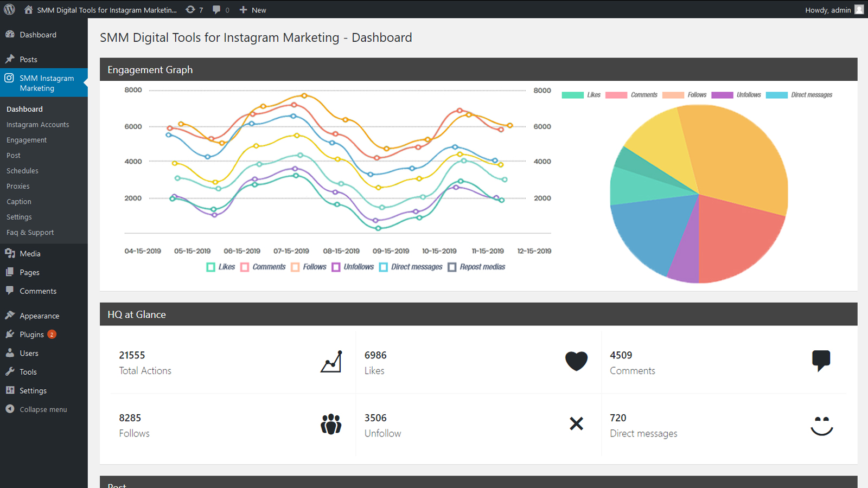The image size is (868, 488).
Task: Click the Dashboard gauge icon in sidebar
Action: [x=10, y=34]
